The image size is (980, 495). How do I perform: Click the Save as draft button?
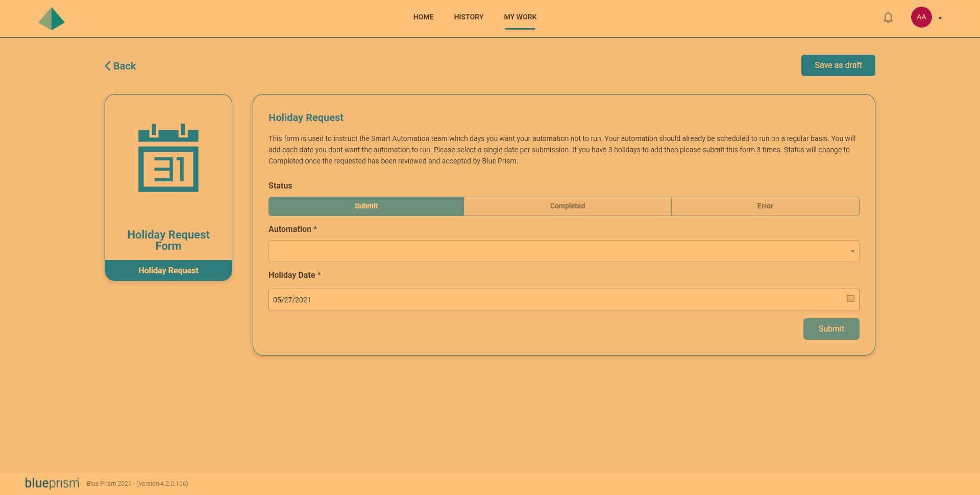pyautogui.click(x=838, y=65)
